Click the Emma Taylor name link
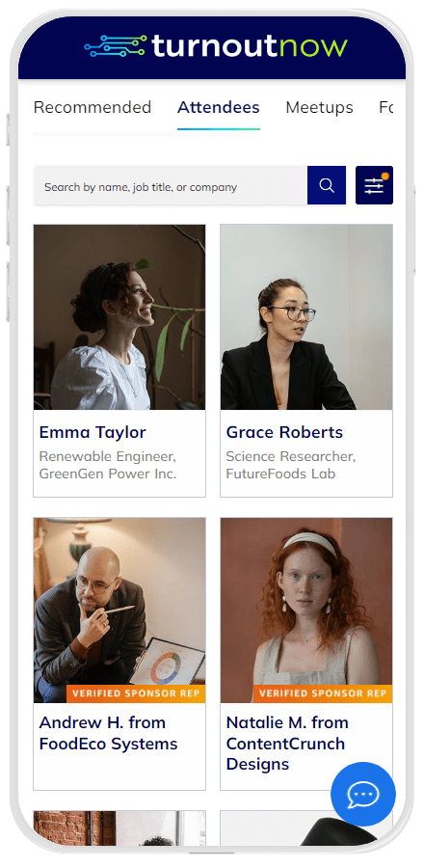The image size is (424, 868). pyautogui.click(x=93, y=432)
